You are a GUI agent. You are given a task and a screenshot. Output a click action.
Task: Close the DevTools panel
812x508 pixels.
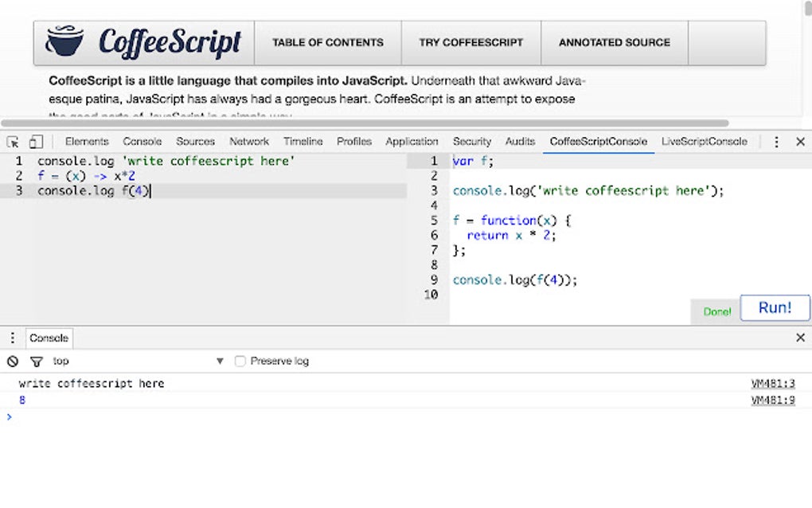pyautogui.click(x=800, y=142)
